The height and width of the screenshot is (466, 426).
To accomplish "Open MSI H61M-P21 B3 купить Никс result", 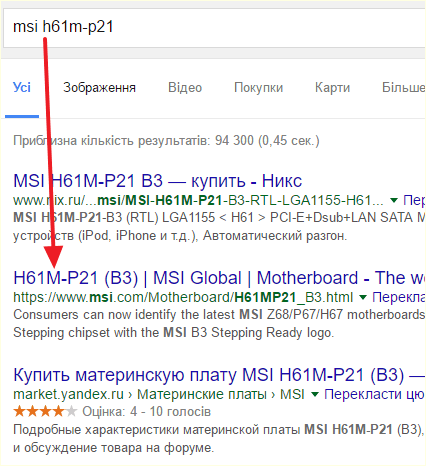I will (x=157, y=181).
